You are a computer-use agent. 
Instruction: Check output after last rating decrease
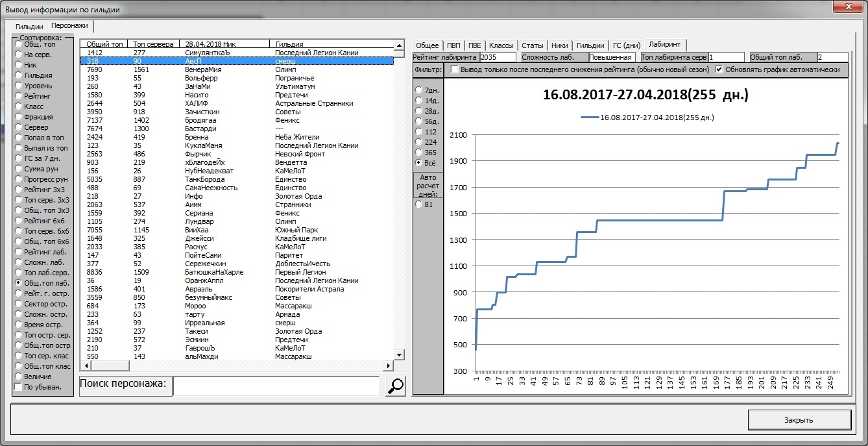455,69
